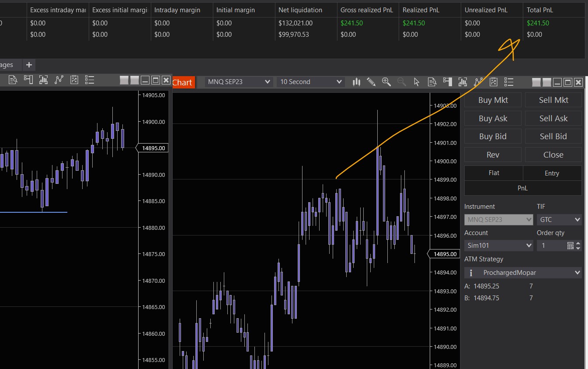Image resolution: width=588 pixels, height=369 pixels.
Task: Add a new tab with plus button
Action: 29,65
